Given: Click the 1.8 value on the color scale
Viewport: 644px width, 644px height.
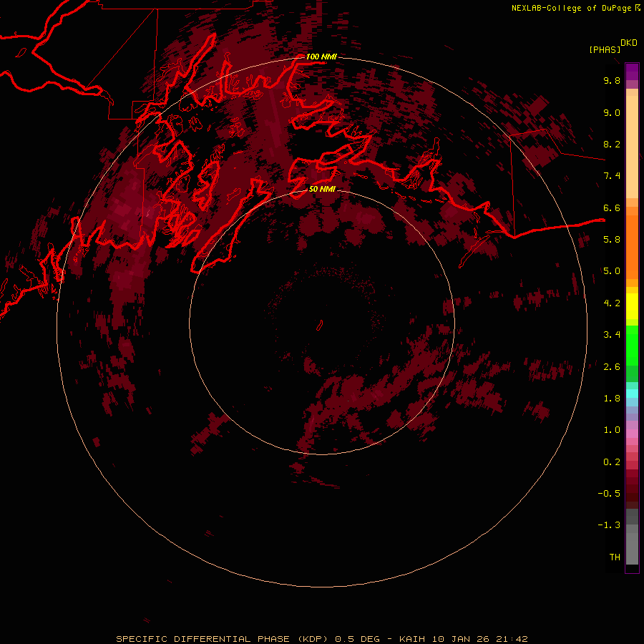Looking at the screenshot, I should 612,399.
